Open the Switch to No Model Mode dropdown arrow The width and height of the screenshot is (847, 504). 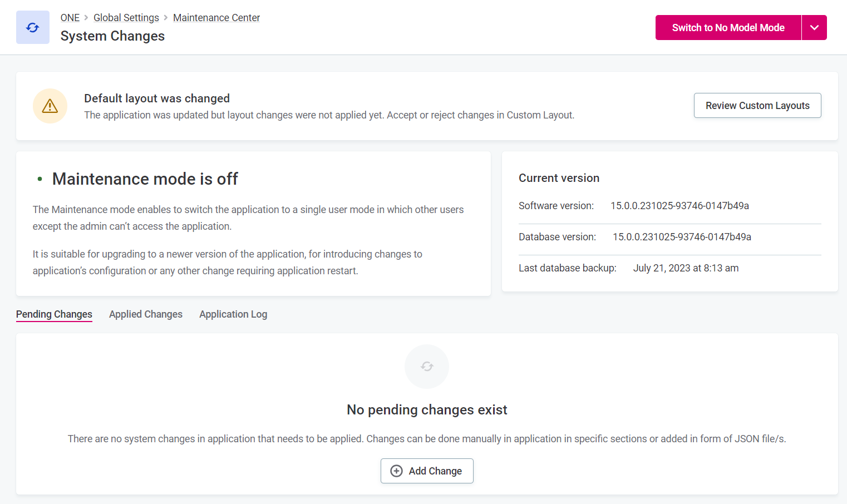pos(814,27)
